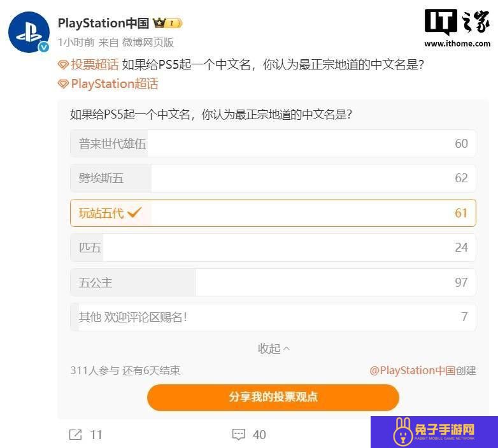This screenshot has height=448, width=498.
Task: Select the checked option 玩站五代
Action: click(x=273, y=213)
